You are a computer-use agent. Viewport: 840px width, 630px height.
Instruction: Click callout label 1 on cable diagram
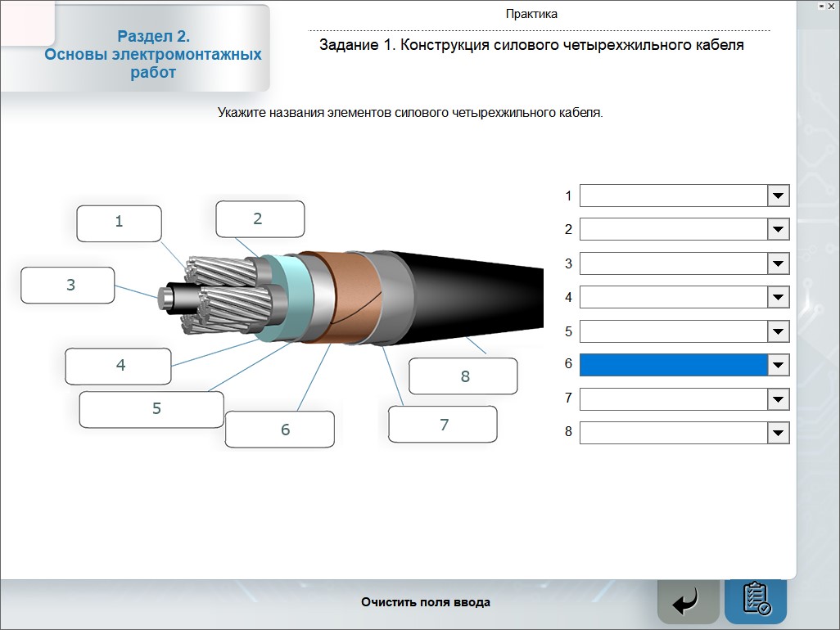[119, 223]
